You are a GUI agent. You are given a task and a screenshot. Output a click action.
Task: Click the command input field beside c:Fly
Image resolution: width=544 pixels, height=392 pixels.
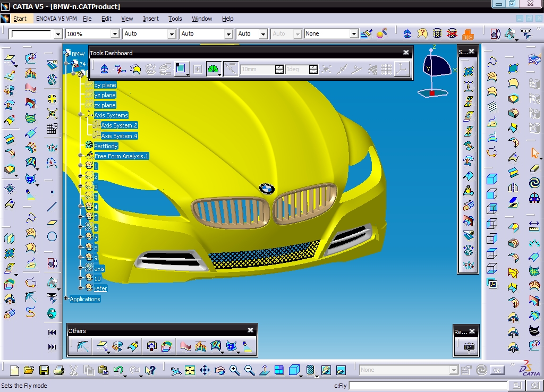click(428, 386)
